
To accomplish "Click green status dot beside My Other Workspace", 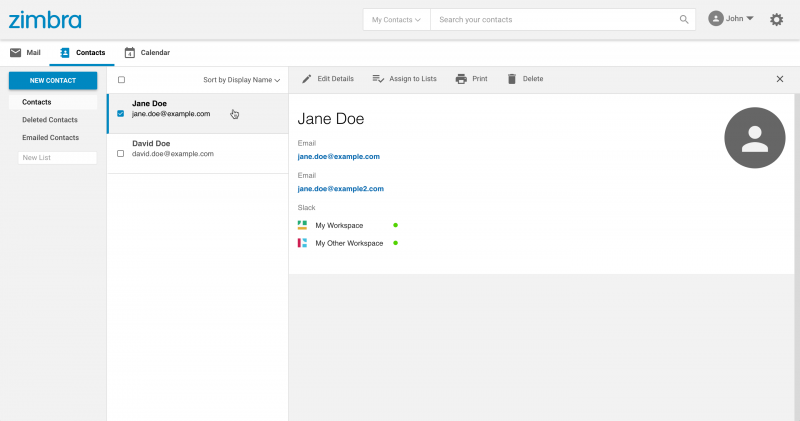I will tap(395, 243).
